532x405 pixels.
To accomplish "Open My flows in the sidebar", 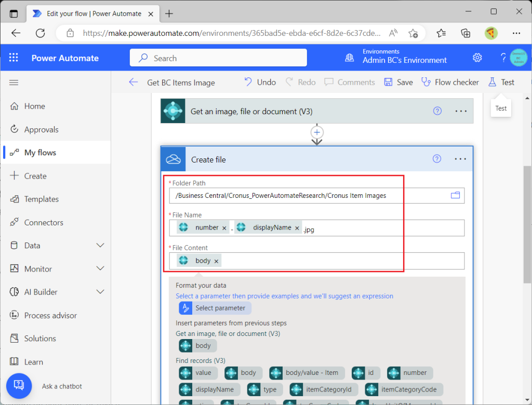I will [56, 153].
